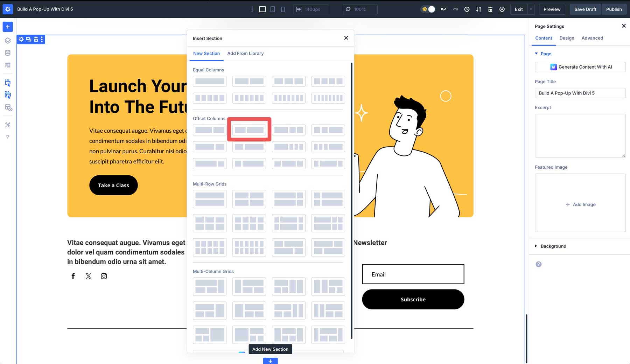Switch to the Add From Library tab
The image size is (630, 364).
click(245, 53)
